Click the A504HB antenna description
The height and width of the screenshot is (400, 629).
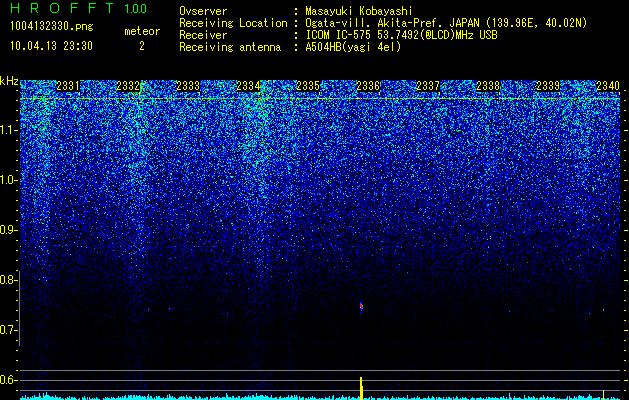coord(353,47)
